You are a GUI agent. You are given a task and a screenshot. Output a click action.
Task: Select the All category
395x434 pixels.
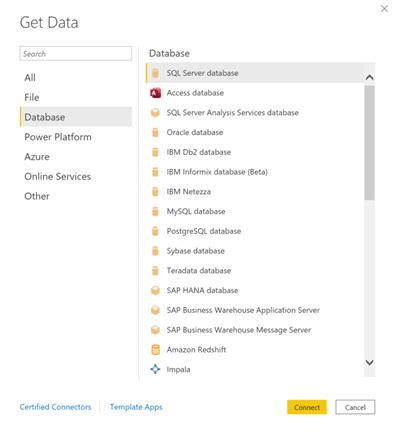tap(76, 77)
